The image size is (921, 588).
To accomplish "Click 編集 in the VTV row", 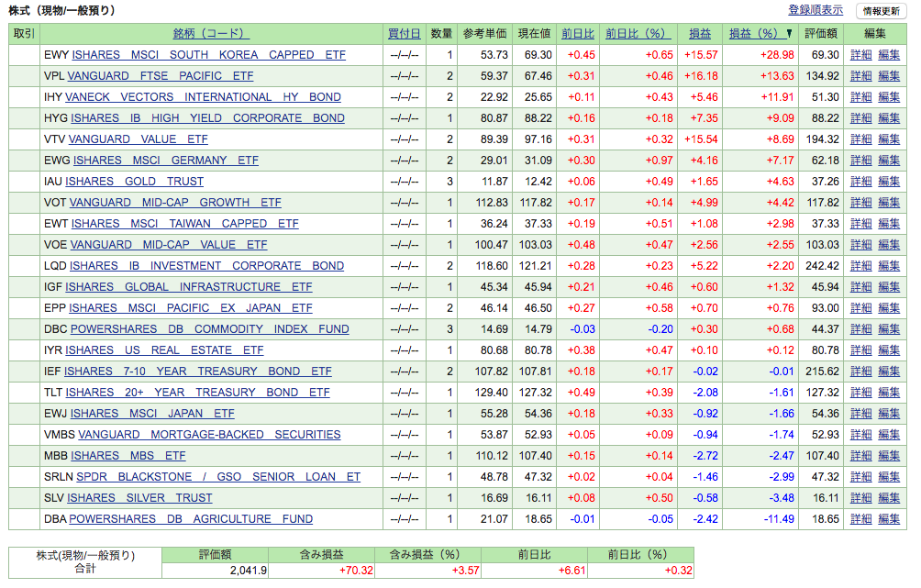I will click(x=889, y=139).
